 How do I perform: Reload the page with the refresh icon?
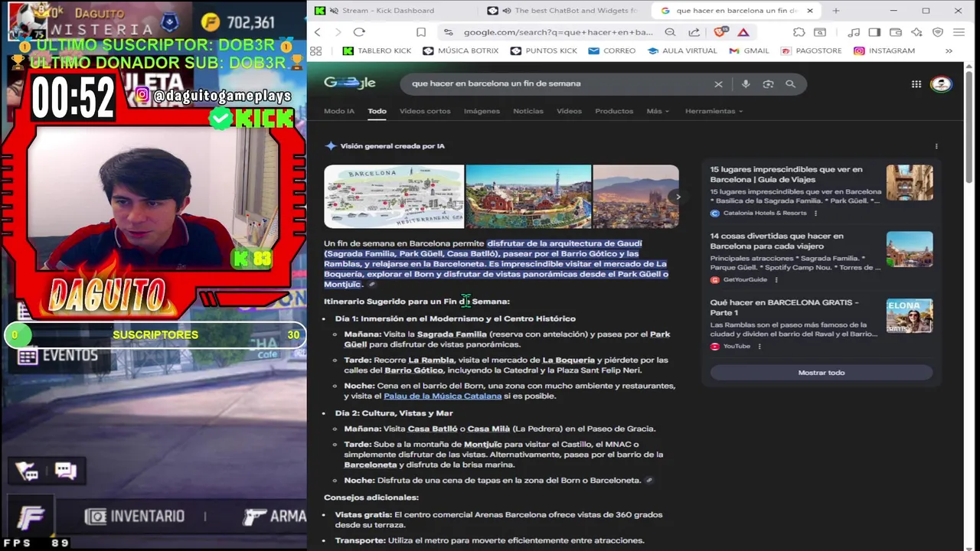(359, 32)
